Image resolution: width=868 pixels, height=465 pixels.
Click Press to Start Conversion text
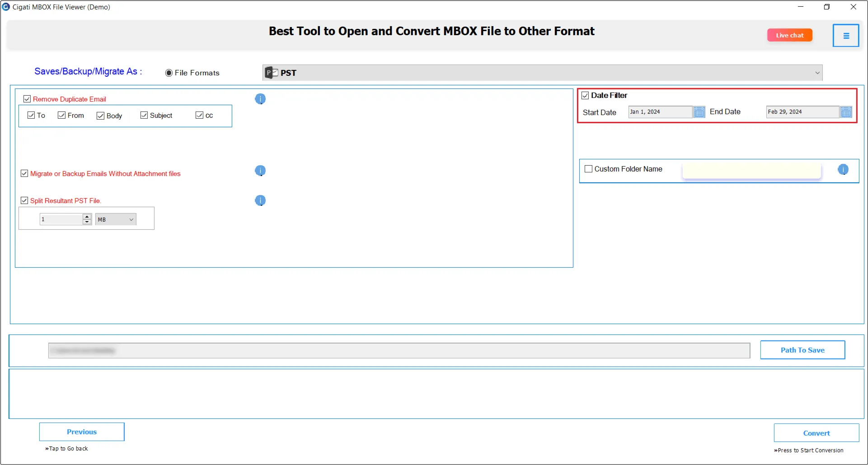pyautogui.click(x=809, y=450)
